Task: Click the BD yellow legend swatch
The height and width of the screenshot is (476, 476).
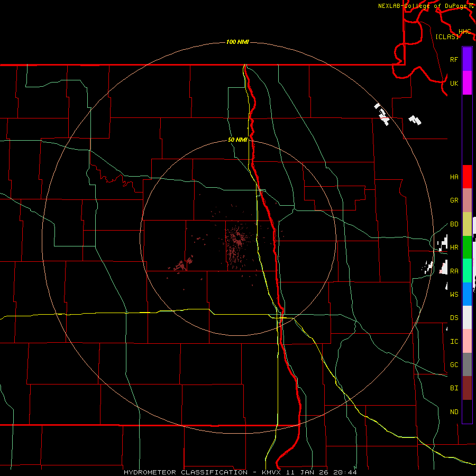Action: 467,224
